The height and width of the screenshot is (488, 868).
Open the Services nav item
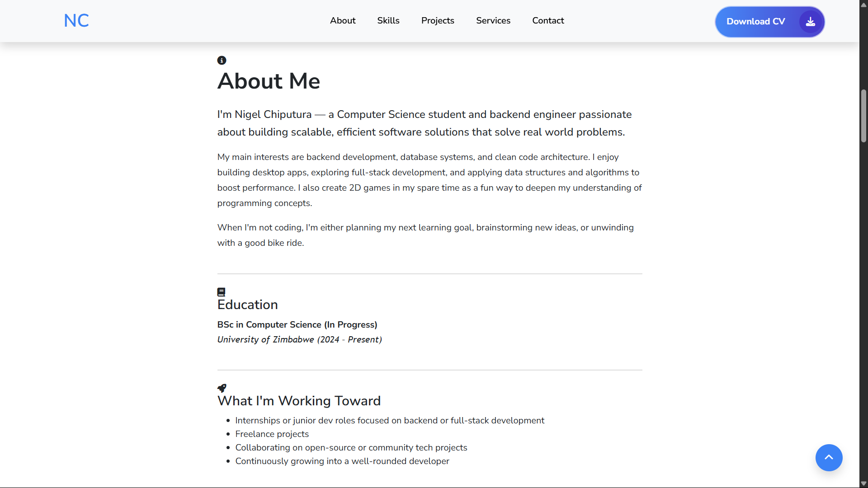click(493, 21)
